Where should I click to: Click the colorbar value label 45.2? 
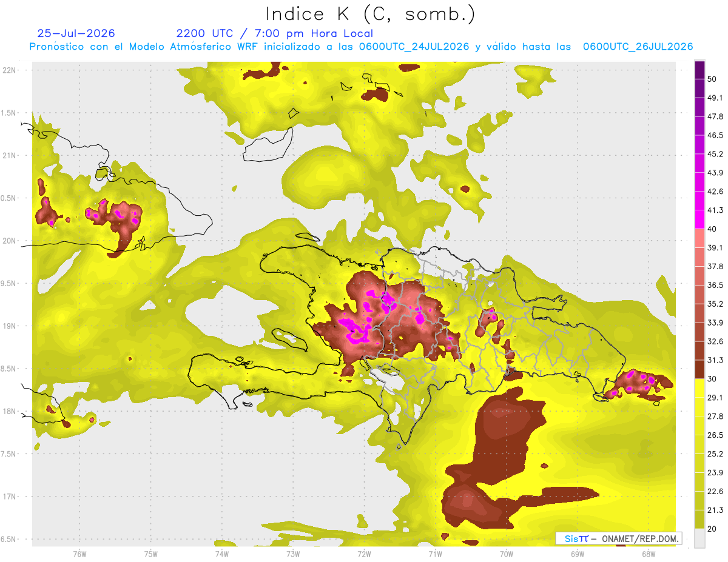coord(715,154)
